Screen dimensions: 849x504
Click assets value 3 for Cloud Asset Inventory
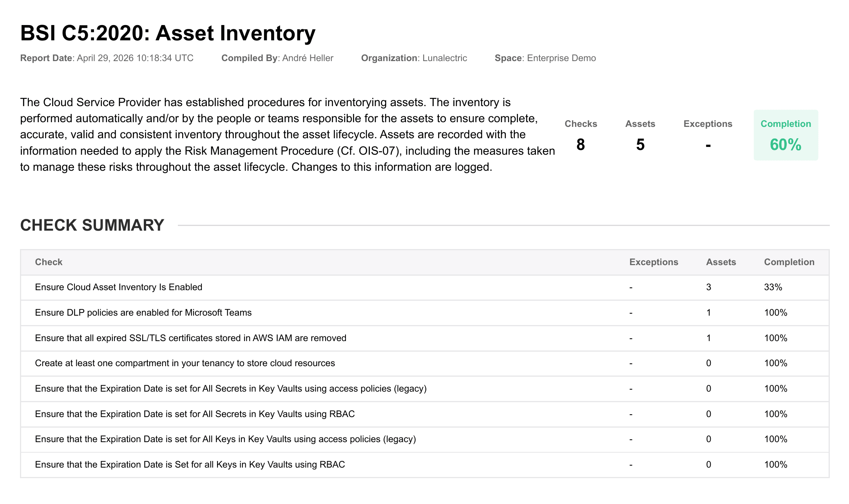[x=709, y=287]
